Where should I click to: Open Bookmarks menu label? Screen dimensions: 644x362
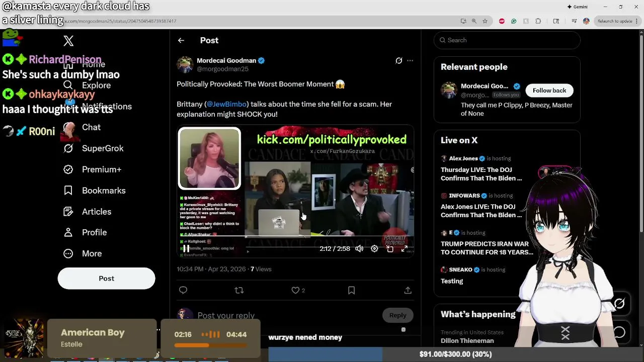(x=104, y=191)
